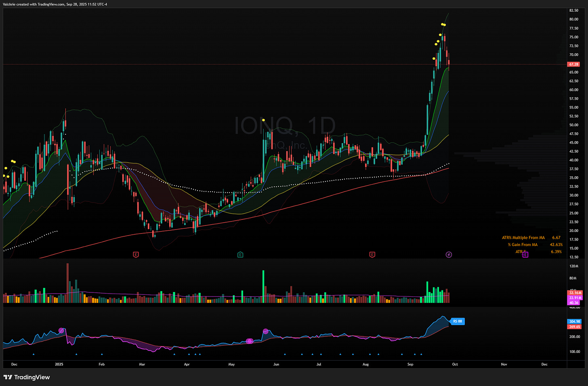
Task: Click the 40.36 magenta value label
Action: point(574,303)
